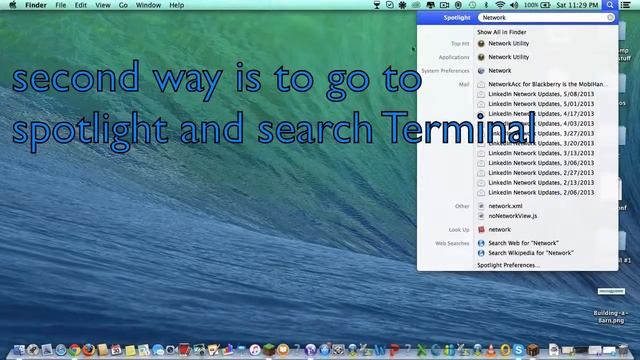Open Notification Center list icon

[x=625, y=5]
